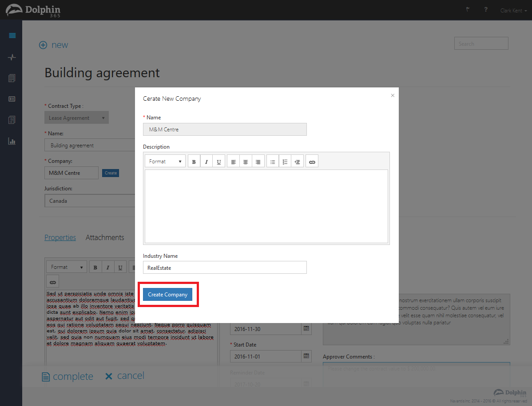Click the Create Company button

coord(167,295)
